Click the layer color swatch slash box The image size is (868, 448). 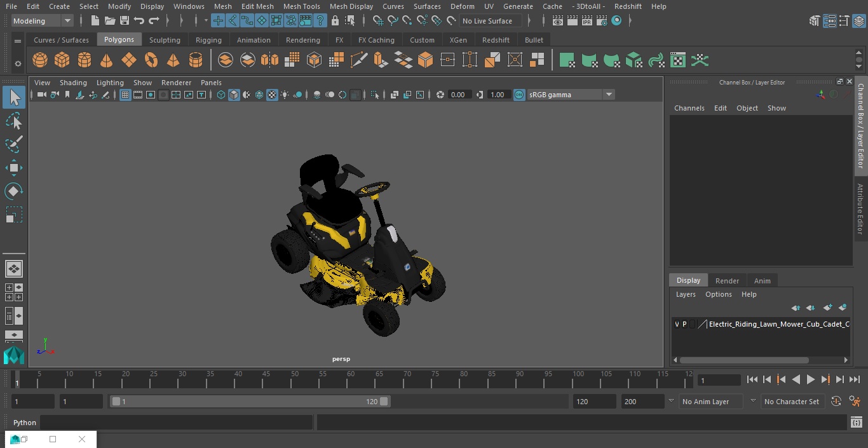tap(702, 324)
